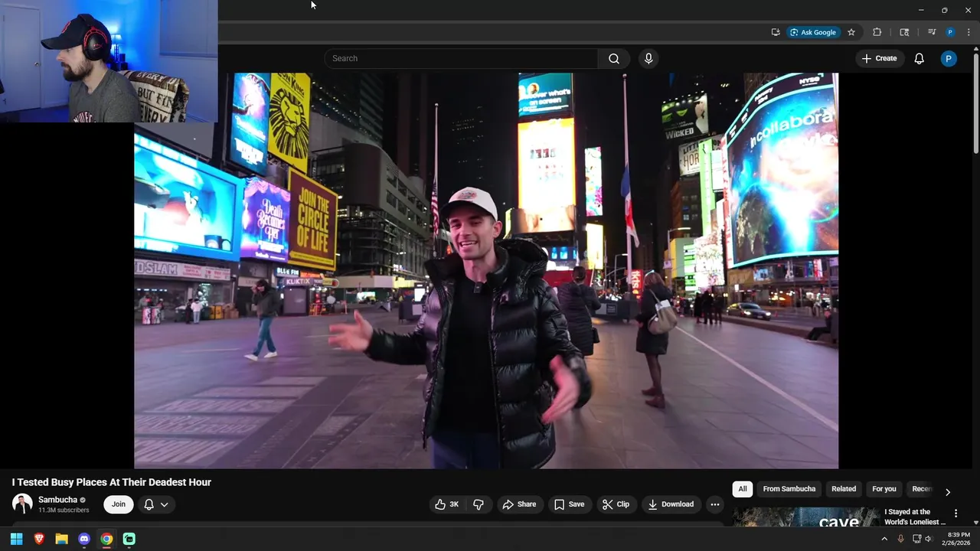This screenshot has height=551, width=980.
Task: Show hidden system tray icons
Action: [884, 539]
